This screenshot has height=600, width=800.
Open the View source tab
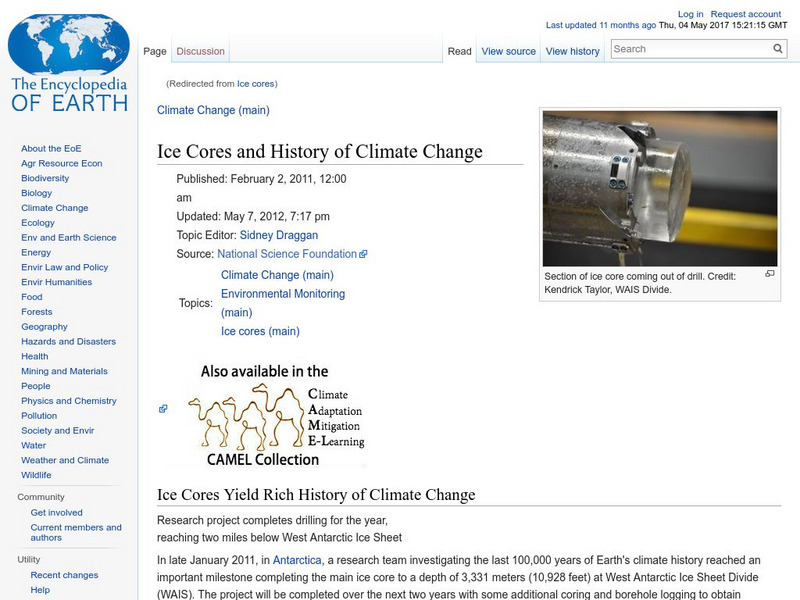click(508, 51)
